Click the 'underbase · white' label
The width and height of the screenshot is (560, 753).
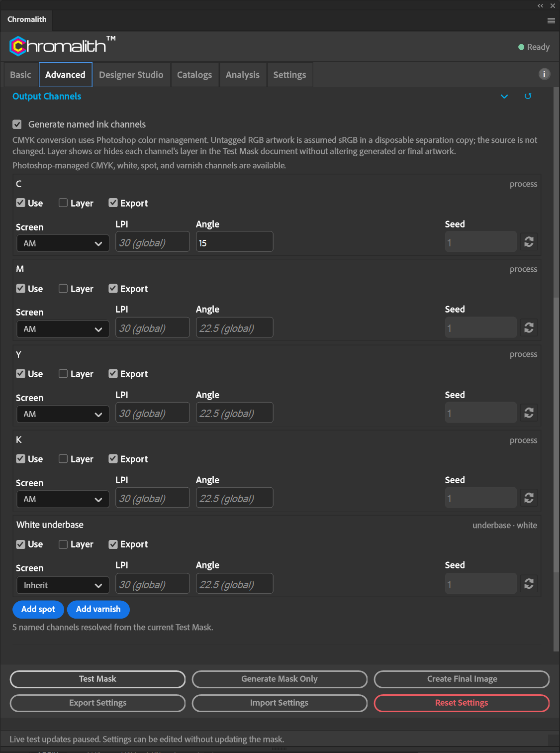tap(505, 525)
